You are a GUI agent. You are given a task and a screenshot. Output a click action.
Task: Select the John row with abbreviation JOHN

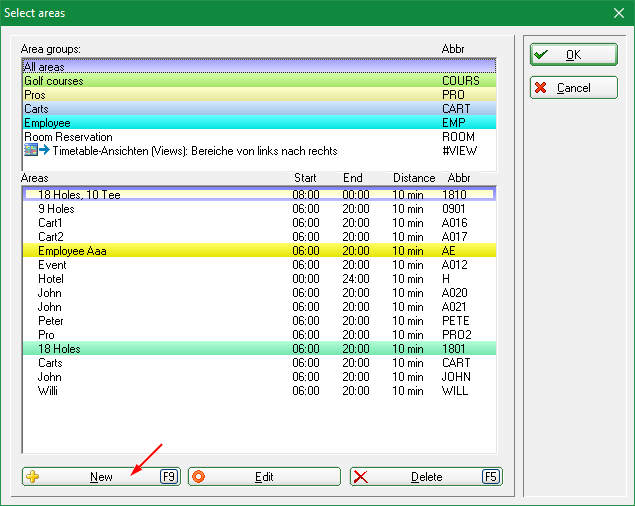pos(259,377)
